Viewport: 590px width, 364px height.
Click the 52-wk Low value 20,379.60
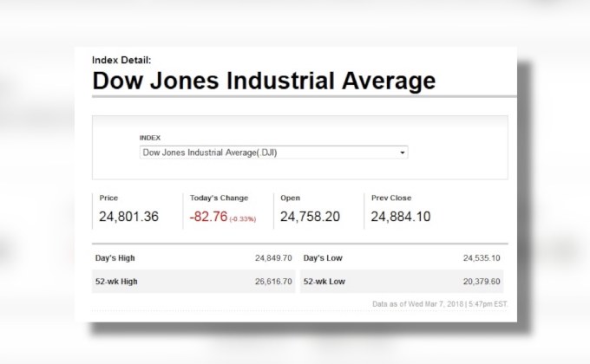[482, 282]
